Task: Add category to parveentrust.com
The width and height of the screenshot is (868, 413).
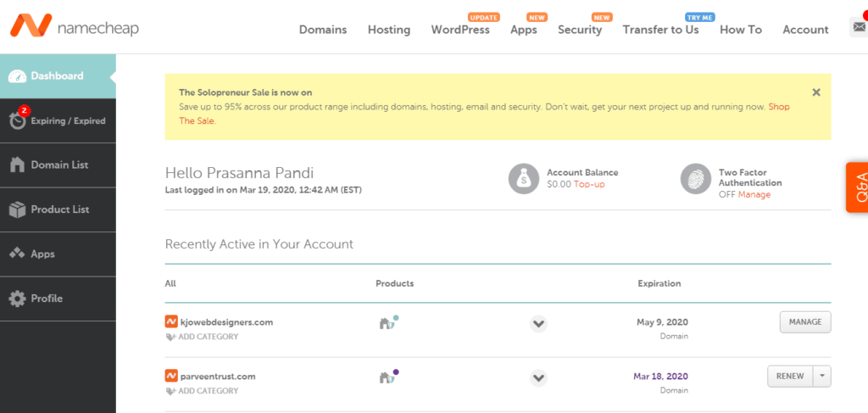Action: [202, 391]
